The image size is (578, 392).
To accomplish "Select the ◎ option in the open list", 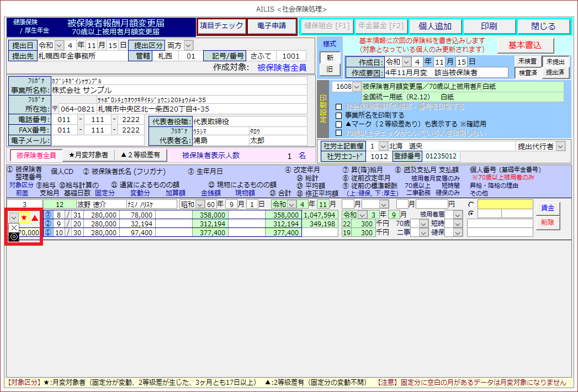I will pyautogui.click(x=14, y=237).
